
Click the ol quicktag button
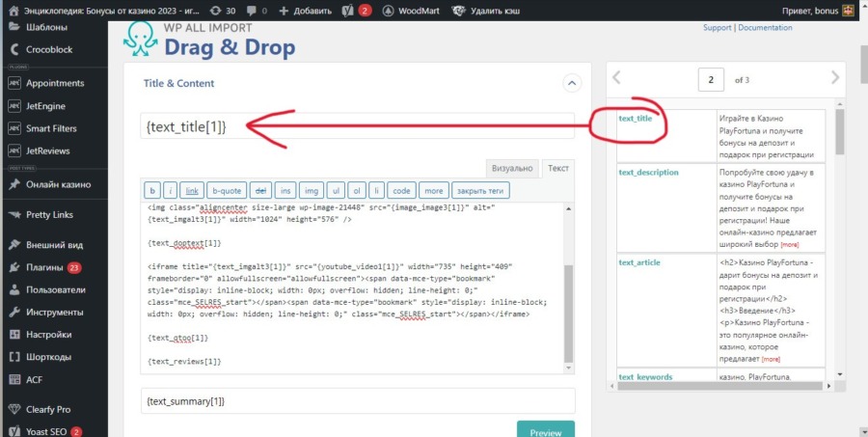357,191
